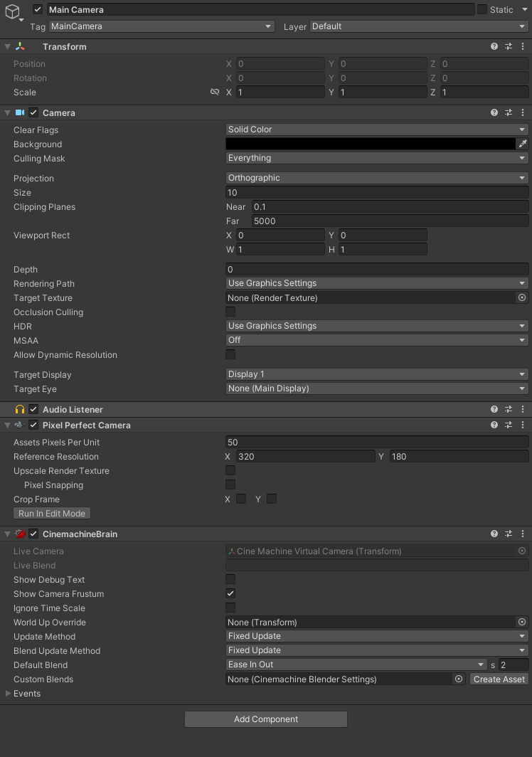Screen dimensions: 532x757
Task: Enable the Static checkbox
Action: click(482, 9)
